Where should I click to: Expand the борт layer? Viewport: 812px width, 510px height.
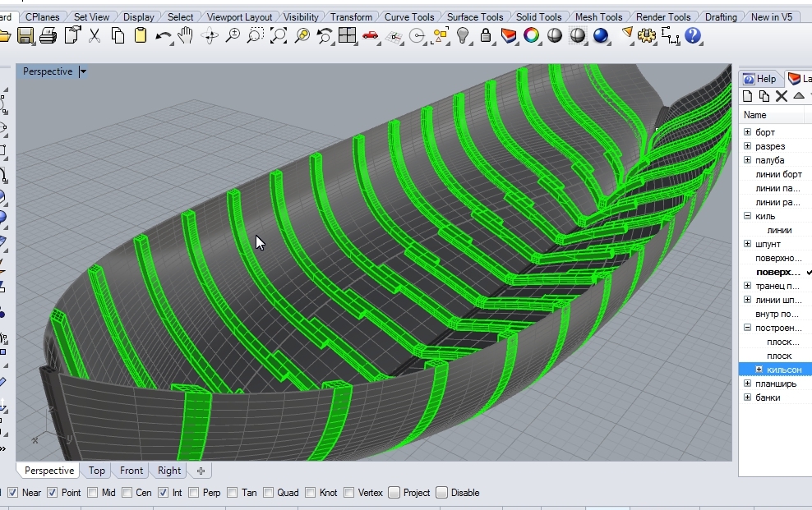pyautogui.click(x=747, y=132)
